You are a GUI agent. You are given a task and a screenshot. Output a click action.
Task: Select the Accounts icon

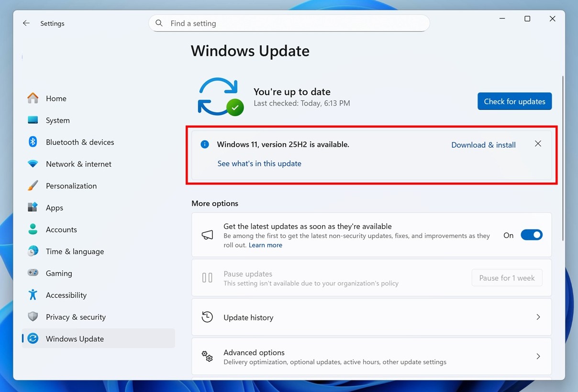point(32,229)
